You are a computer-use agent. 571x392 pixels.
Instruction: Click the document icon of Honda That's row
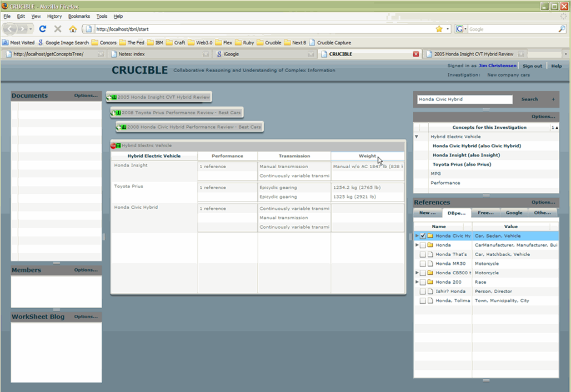click(x=430, y=254)
